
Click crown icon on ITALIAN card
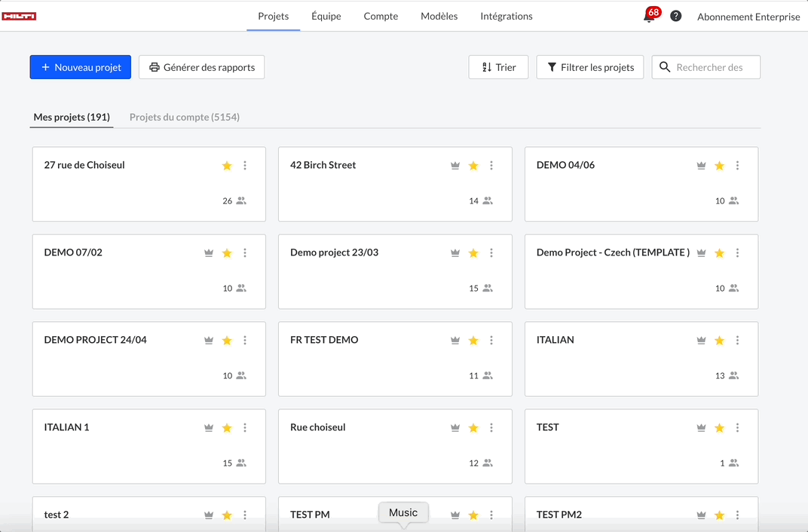701,341
